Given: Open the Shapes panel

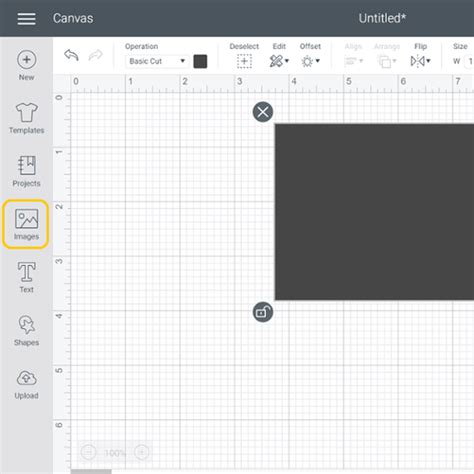Looking at the screenshot, I should point(27,331).
